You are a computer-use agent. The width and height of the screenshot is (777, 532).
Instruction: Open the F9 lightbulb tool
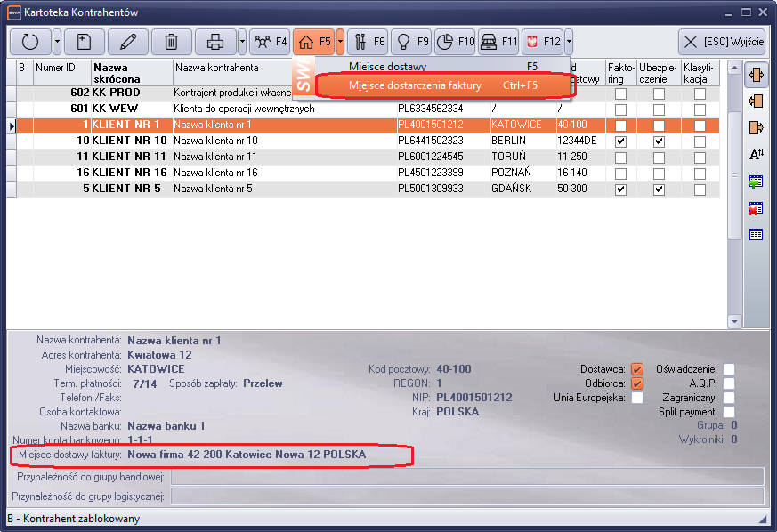[411, 42]
